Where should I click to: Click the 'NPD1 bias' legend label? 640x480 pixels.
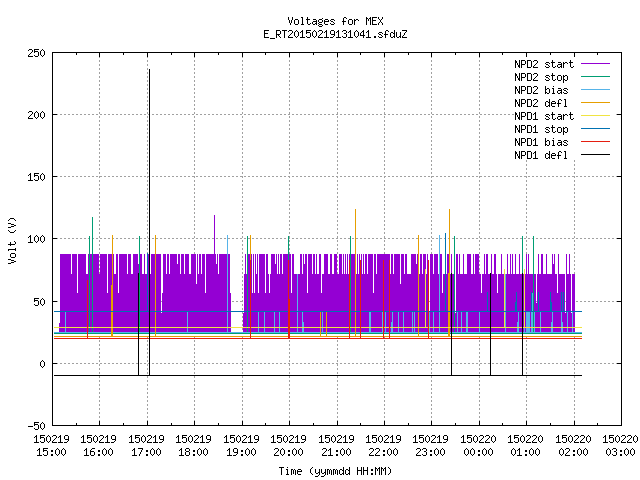[x=541, y=142]
